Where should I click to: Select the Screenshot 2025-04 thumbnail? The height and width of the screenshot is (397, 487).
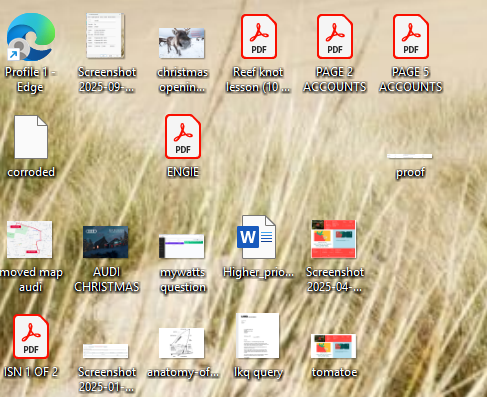(333, 239)
